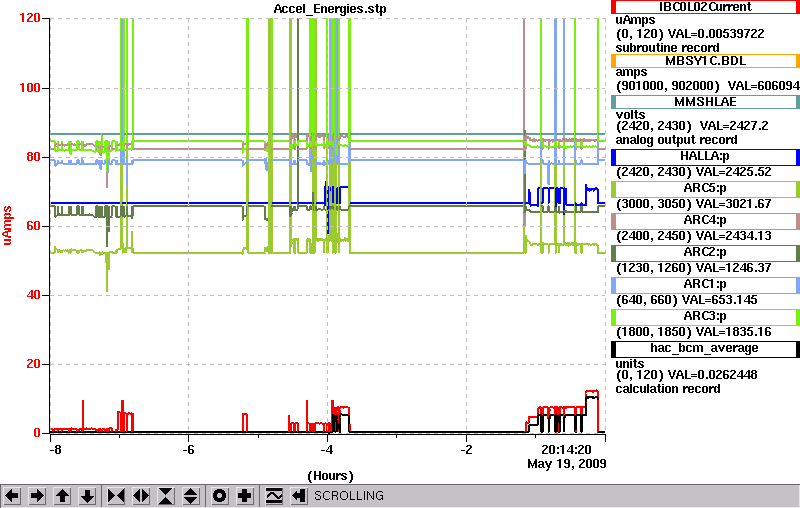The width and height of the screenshot is (800, 508).
Task: Click the 20 y-axis tick label
Action: pyautogui.click(x=33, y=364)
